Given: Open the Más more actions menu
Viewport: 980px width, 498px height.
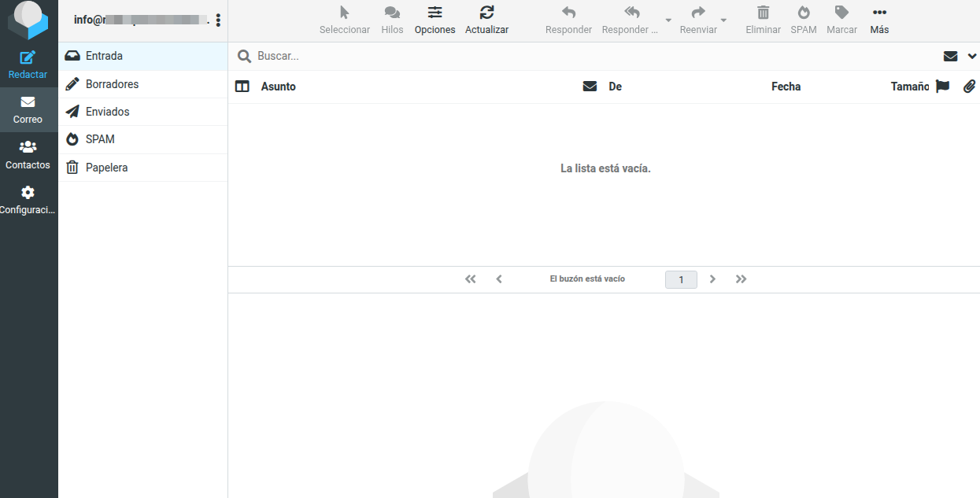Looking at the screenshot, I should tap(880, 21).
